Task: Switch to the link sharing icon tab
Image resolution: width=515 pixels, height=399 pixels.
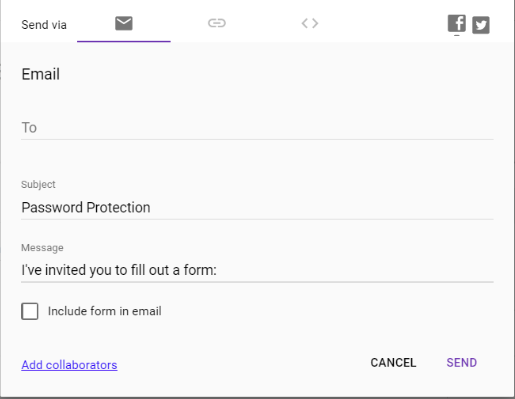Action: [x=217, y=23]
